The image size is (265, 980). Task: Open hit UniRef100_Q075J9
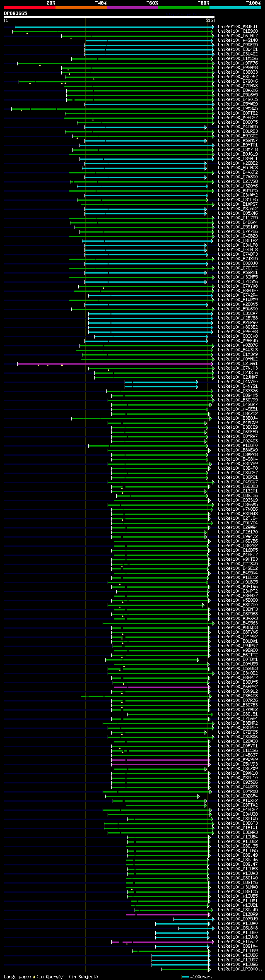(x=238, y=919)
